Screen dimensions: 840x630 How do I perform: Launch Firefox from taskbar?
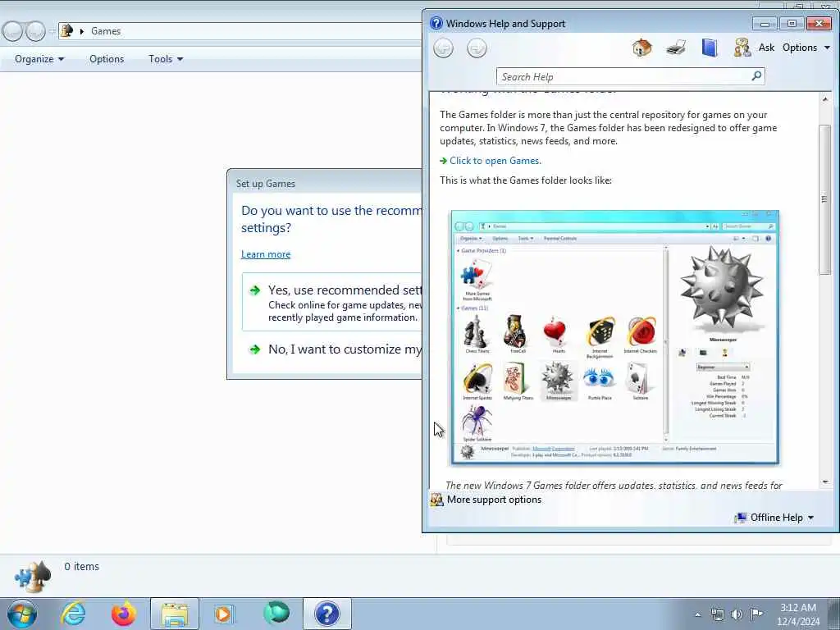point(123,614)
